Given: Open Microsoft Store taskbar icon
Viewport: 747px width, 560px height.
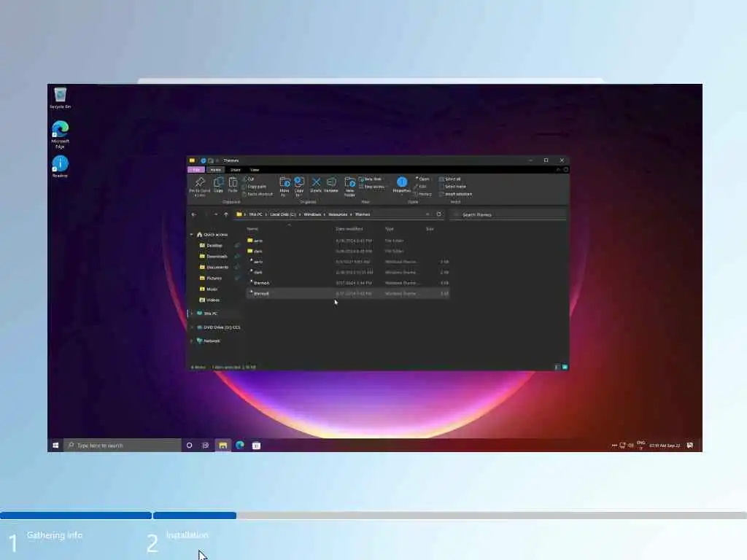Looking at the screenshot, I should [x=256, y=446].
